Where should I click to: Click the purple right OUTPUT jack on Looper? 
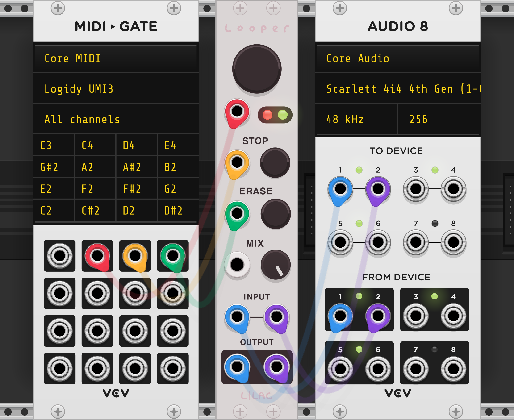pos(277,367)
